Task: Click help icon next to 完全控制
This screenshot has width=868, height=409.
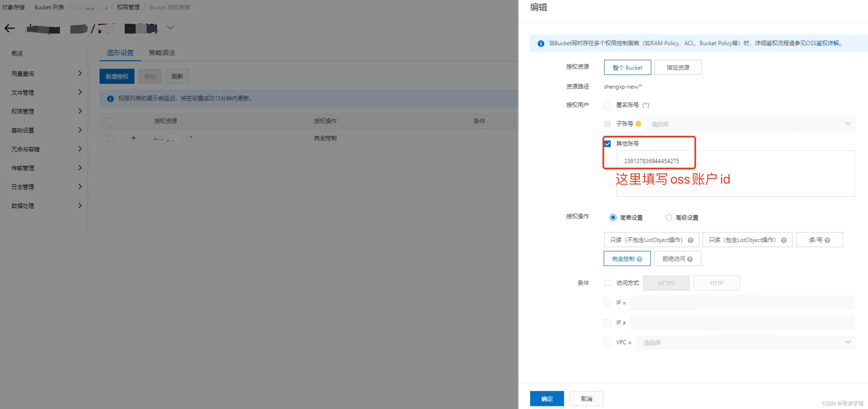Action: point(639,259)
